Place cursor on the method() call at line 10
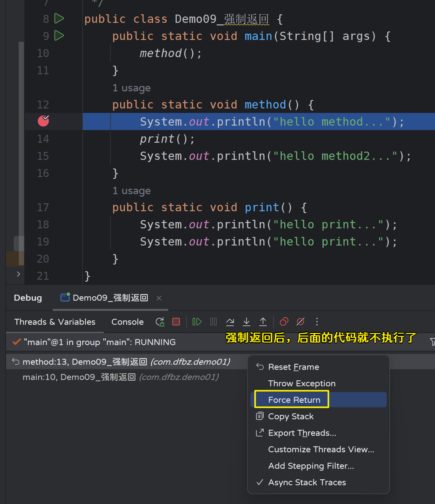Image resolution: width=435 pixels, height=504 pixels. [x=170, y=53]
